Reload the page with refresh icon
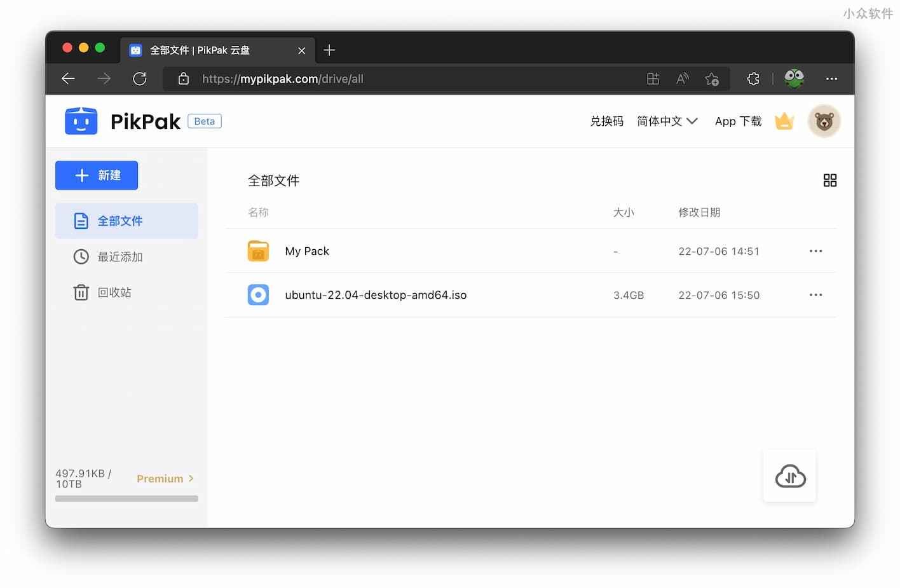 (x=140, y=79)
